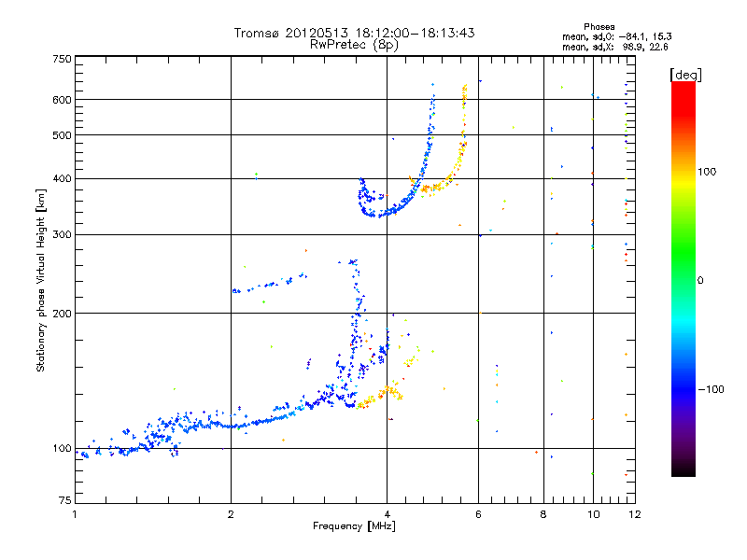Click the x-axis tick label '1'
Screen dimensions: 747x560
coord(75,515)
